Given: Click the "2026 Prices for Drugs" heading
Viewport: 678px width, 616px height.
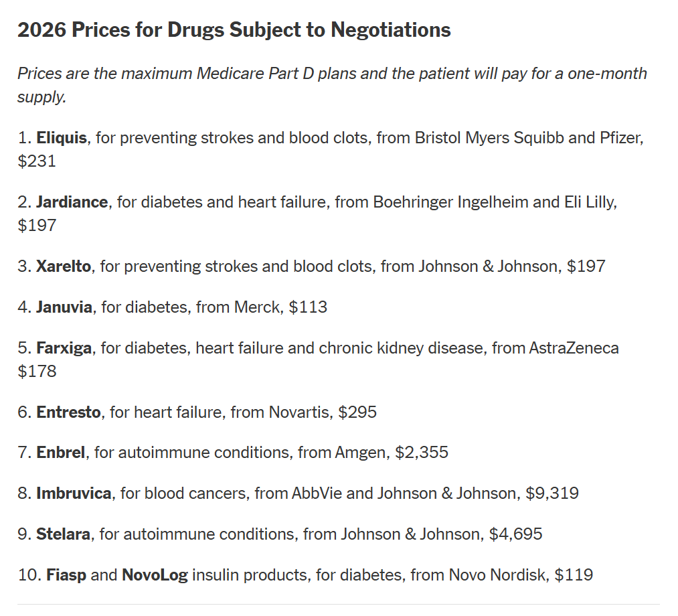Looking at the screenshot, I should (234, 30).
